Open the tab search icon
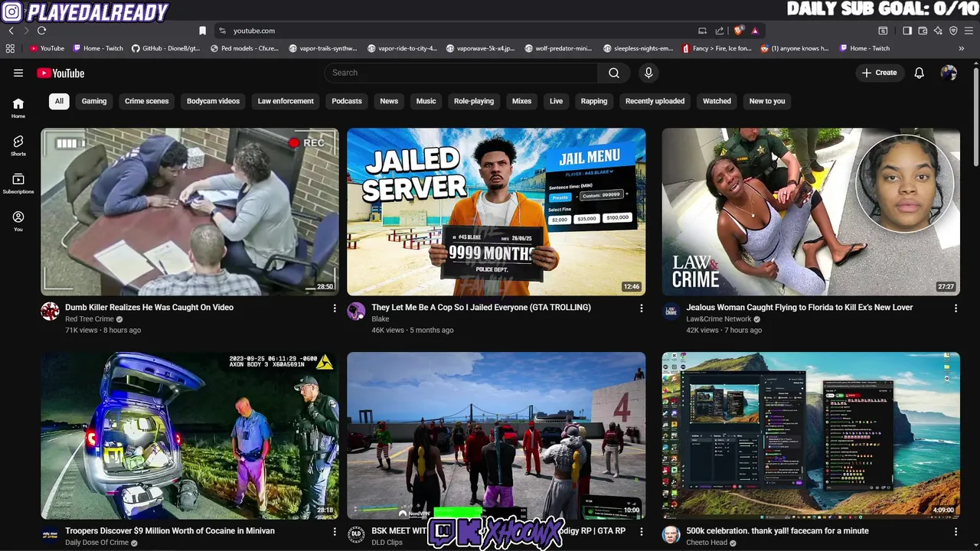 coord(883,31)
